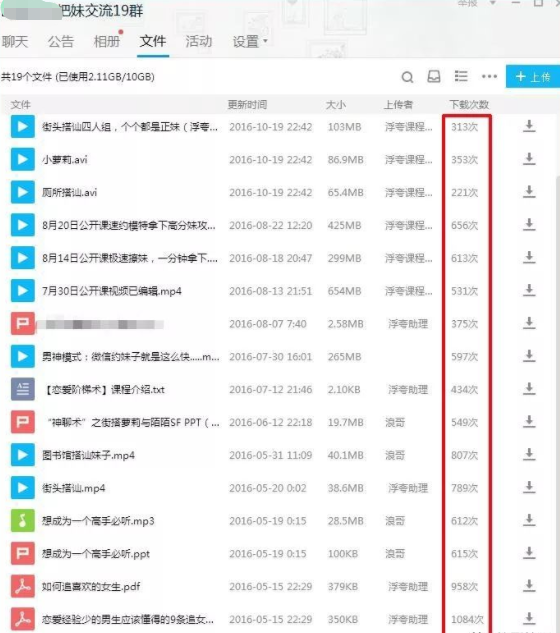The image size is (560, 633).
Task: Download 厕所搭讪.avi file
Action: [529, 192]
